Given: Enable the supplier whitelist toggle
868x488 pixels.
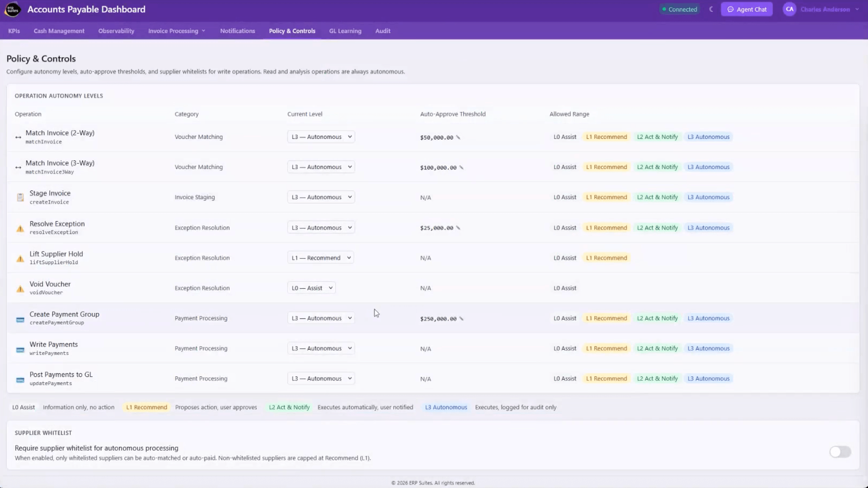Looking at the screenshot, I should click(x=840, y=452).
